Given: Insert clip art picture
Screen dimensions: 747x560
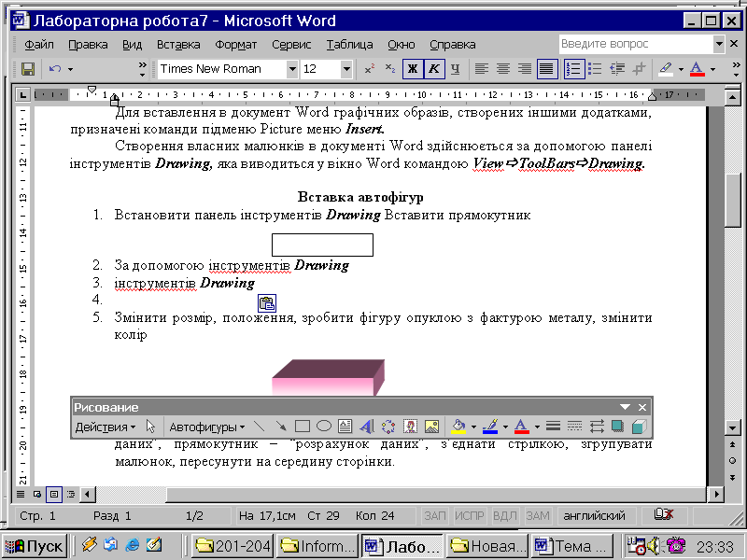Looking at the screenshot, I should pos(410,427).
